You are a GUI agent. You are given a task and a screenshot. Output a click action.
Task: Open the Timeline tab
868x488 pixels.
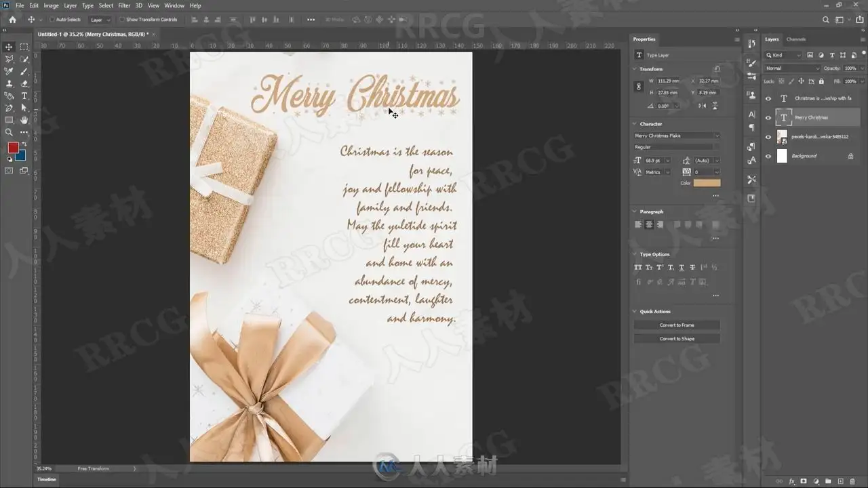coord(47,479)
